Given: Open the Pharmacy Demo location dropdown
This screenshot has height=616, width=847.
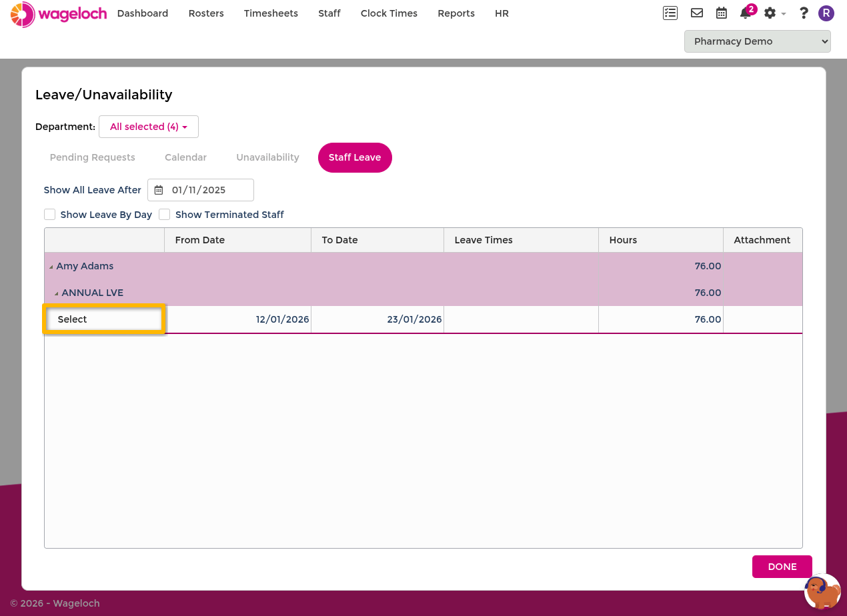Looking at the screenshot, I should 758,41.
